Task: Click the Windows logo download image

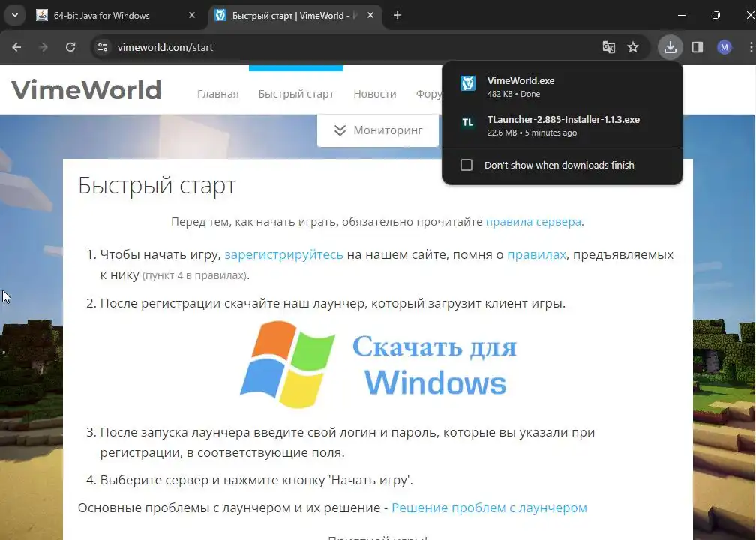Action: (287, 364)
